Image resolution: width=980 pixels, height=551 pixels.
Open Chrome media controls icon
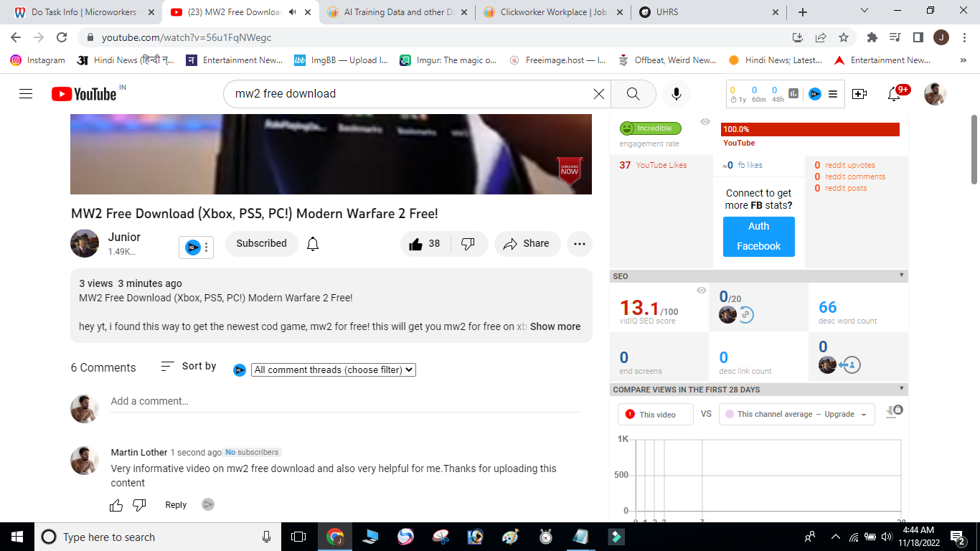895,37
